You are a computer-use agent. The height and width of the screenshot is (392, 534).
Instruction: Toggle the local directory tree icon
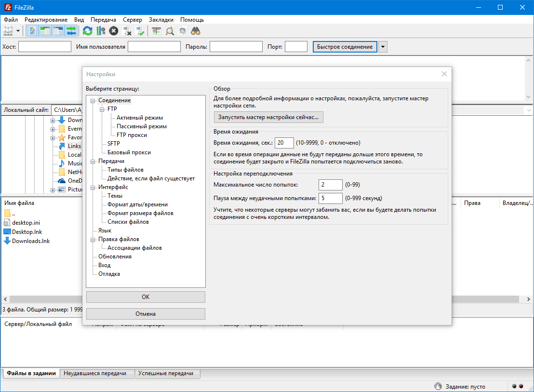point(45,31)
